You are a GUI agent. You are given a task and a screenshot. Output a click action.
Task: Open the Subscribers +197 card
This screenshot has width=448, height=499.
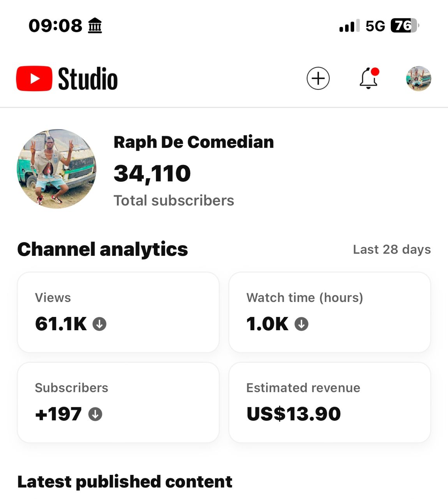[x=118, y=402]
